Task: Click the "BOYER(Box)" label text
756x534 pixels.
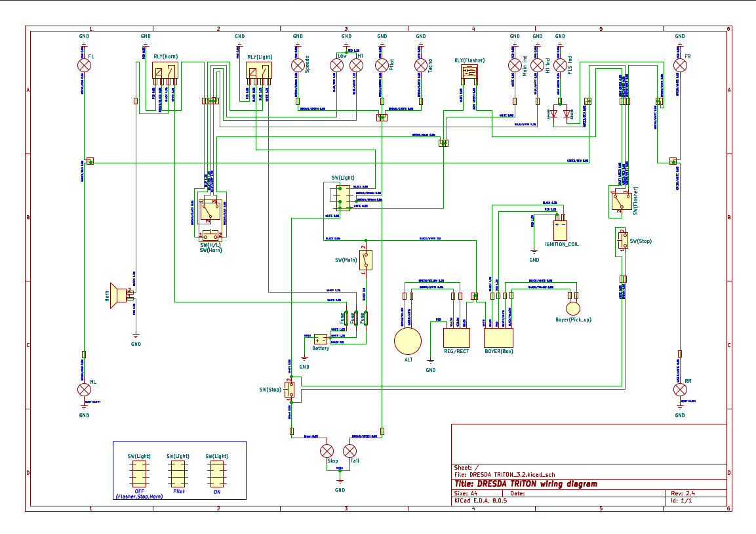Action: (x=498, y=351)
